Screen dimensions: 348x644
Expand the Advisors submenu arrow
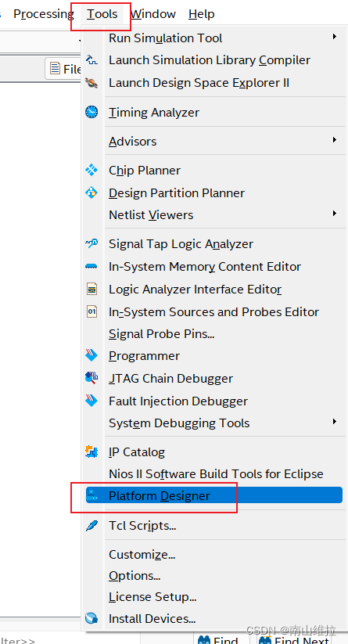[335, 140]
